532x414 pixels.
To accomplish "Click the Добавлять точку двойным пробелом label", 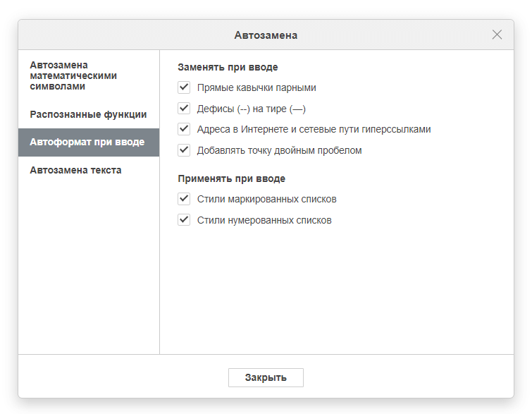I will [279, 150].
